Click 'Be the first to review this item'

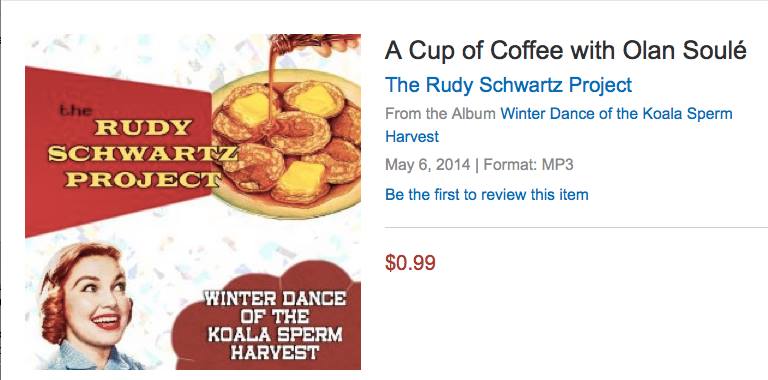pyautogui.click(x=486, y=194)
